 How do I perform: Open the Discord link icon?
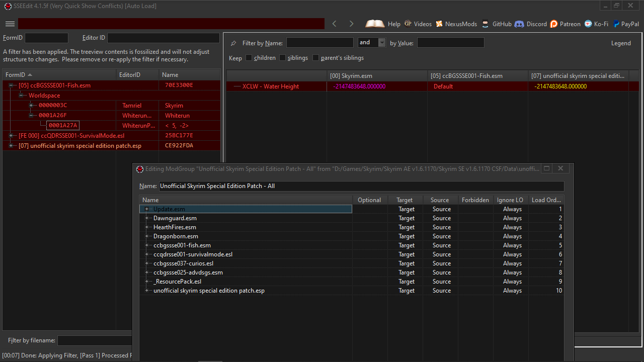(519, 24)
